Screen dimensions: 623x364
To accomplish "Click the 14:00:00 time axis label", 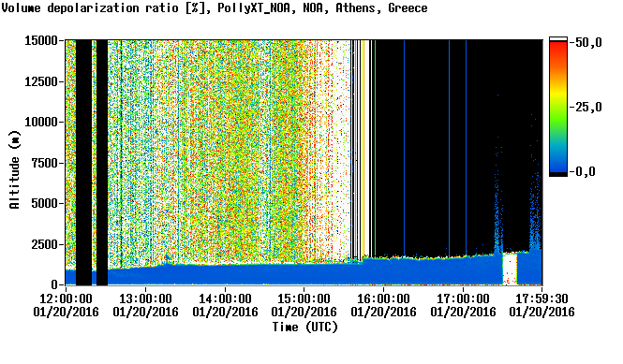I will tap(225, 298).
